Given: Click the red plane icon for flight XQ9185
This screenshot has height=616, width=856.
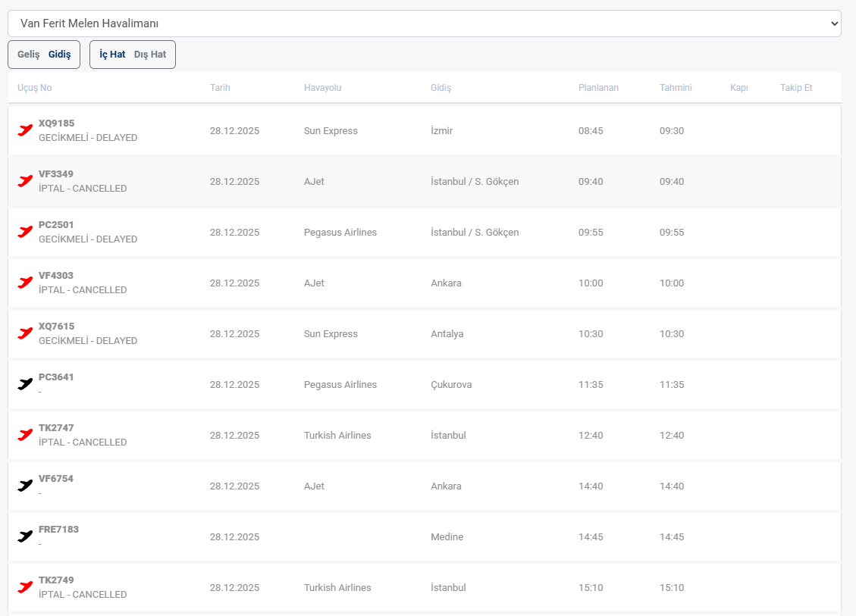Looking at the screenshot, I should click(x=25, y=130).
